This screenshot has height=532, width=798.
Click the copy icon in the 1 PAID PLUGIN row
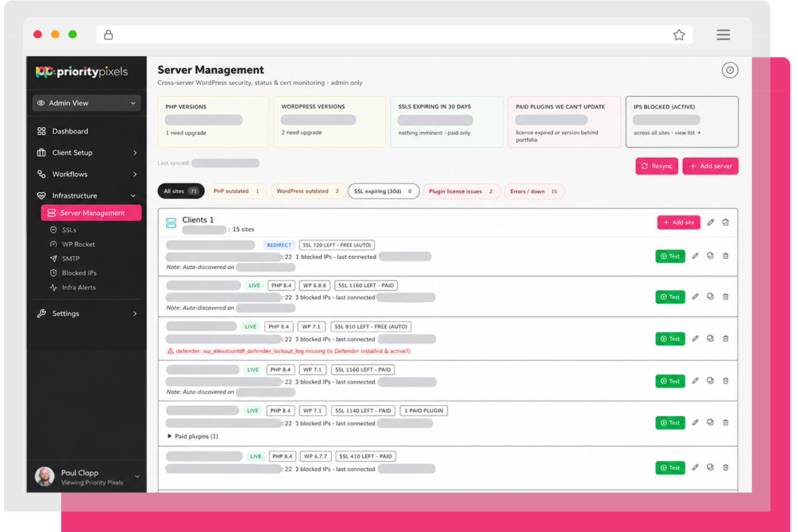(710, 422)
